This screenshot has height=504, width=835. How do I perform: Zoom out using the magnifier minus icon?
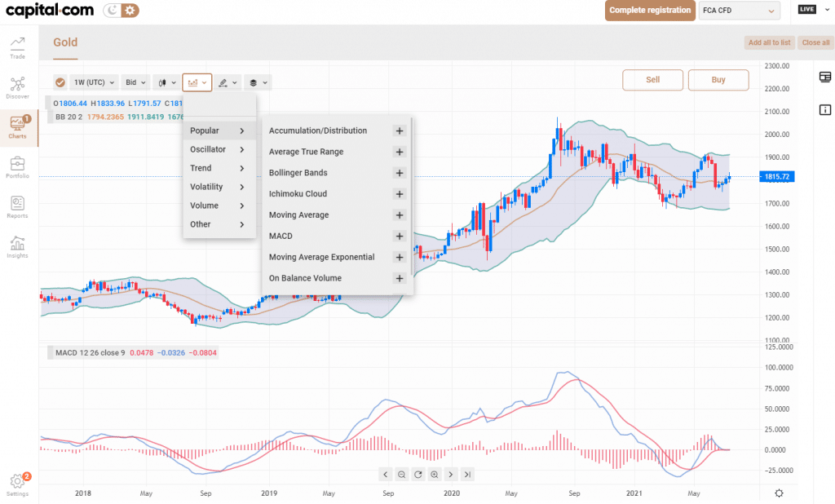(401, 474)
